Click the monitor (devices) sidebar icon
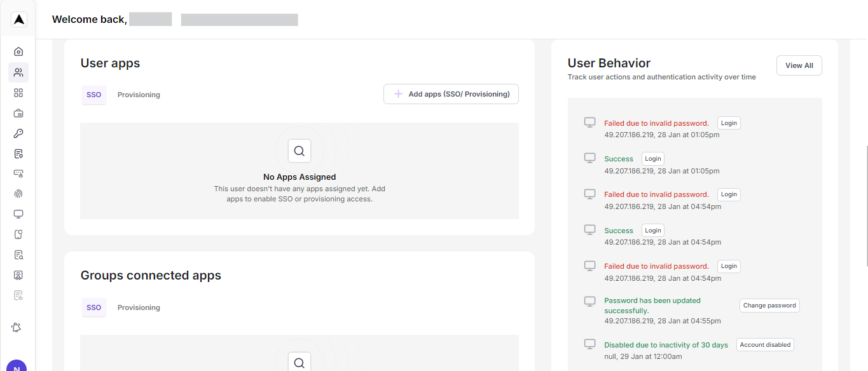The image size is (868, 371). [x=18, y=214]
